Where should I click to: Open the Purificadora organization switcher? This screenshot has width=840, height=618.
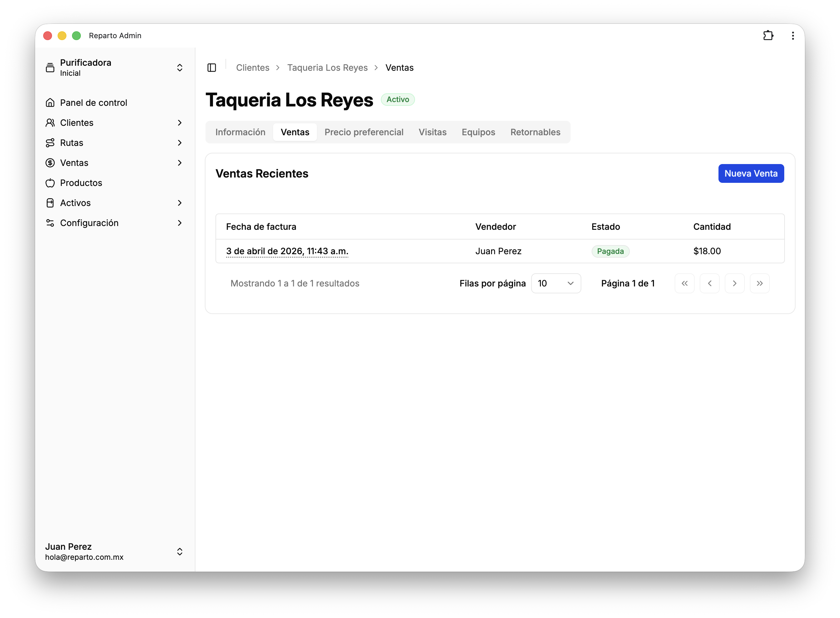point(115,68)
